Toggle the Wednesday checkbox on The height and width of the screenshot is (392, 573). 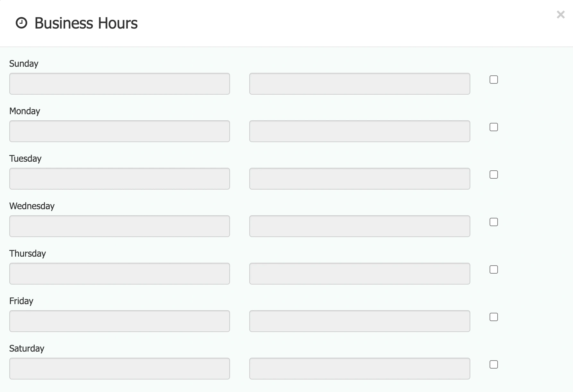pos(494,222)
